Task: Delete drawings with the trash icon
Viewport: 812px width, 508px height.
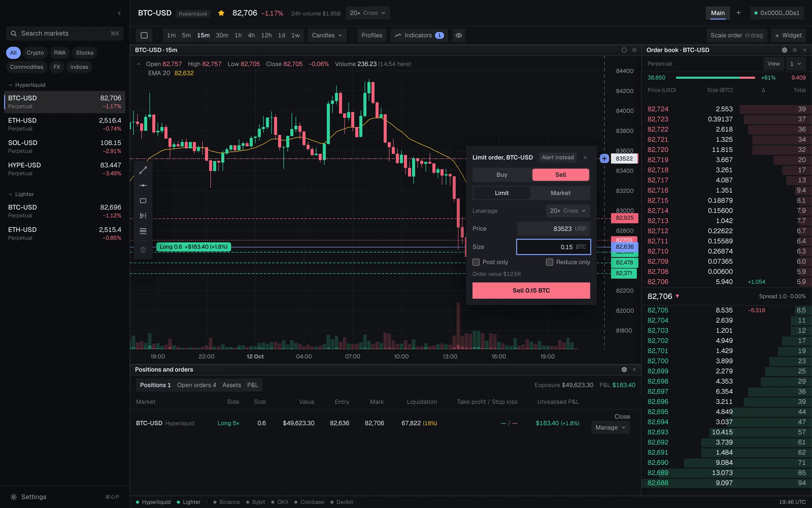Action: tap(143, 250)
